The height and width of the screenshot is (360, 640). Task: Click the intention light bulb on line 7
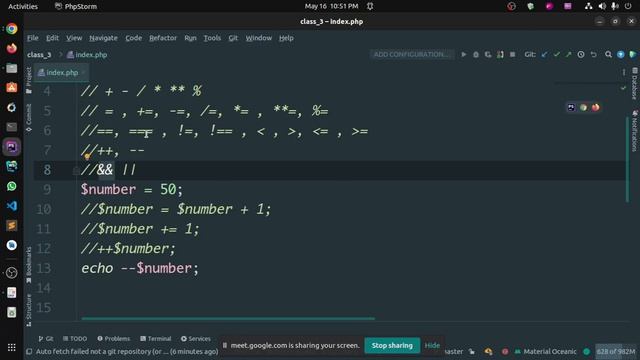(87, 156)
